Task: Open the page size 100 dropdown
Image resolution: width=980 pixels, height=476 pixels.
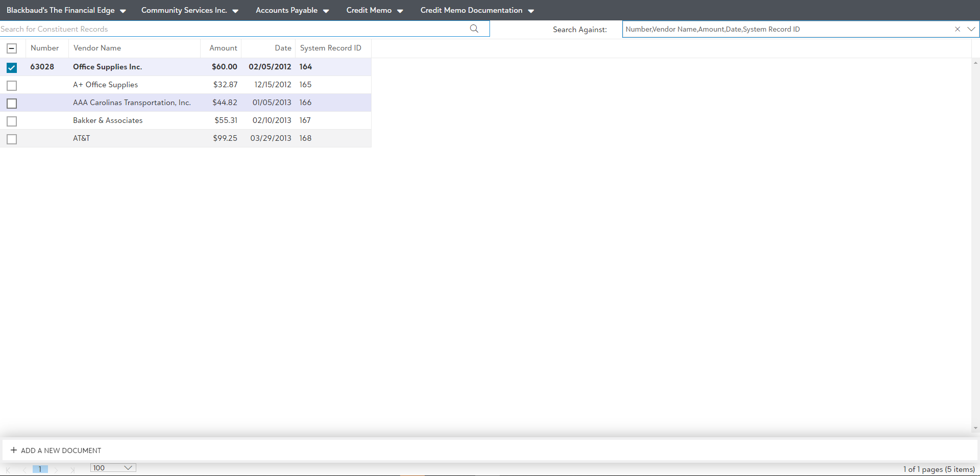Action: tap(113, 468)
